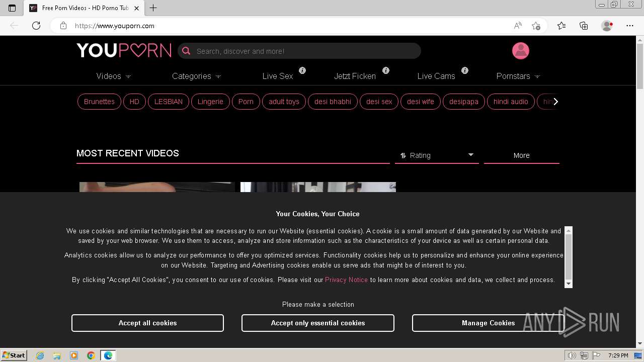Open the Live Cams menu item
644x362 pixels.
[x=436, y=76]
